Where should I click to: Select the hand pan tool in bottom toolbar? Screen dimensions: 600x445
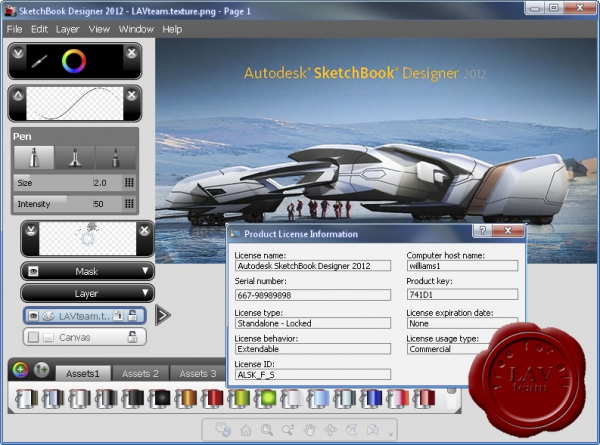pos(309,430)
